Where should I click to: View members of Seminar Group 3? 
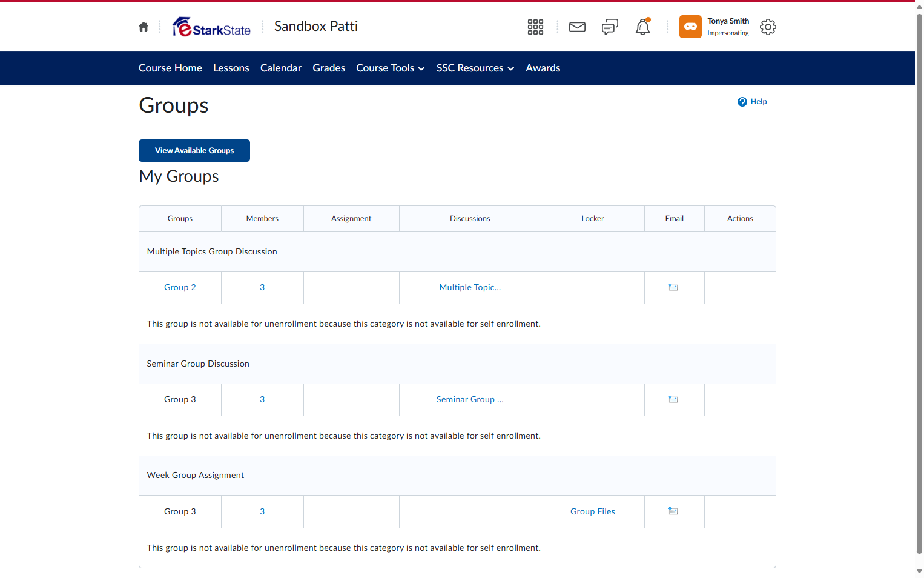point(262,399)
